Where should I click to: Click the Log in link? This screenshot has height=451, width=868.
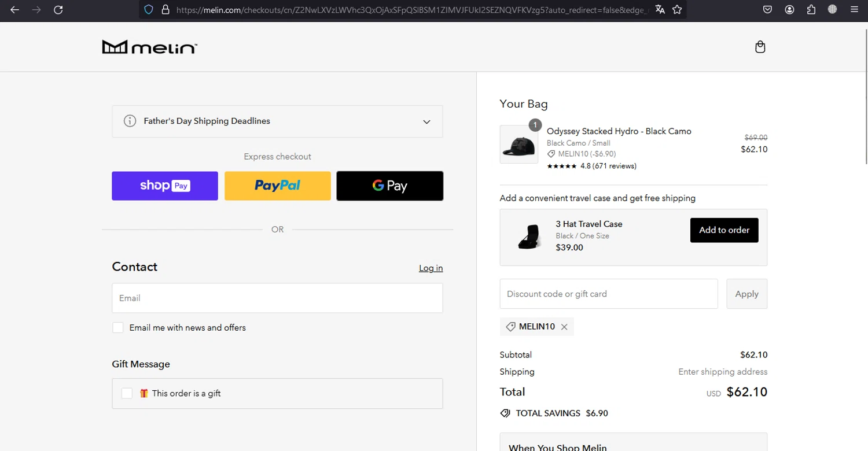pos(431,268)
